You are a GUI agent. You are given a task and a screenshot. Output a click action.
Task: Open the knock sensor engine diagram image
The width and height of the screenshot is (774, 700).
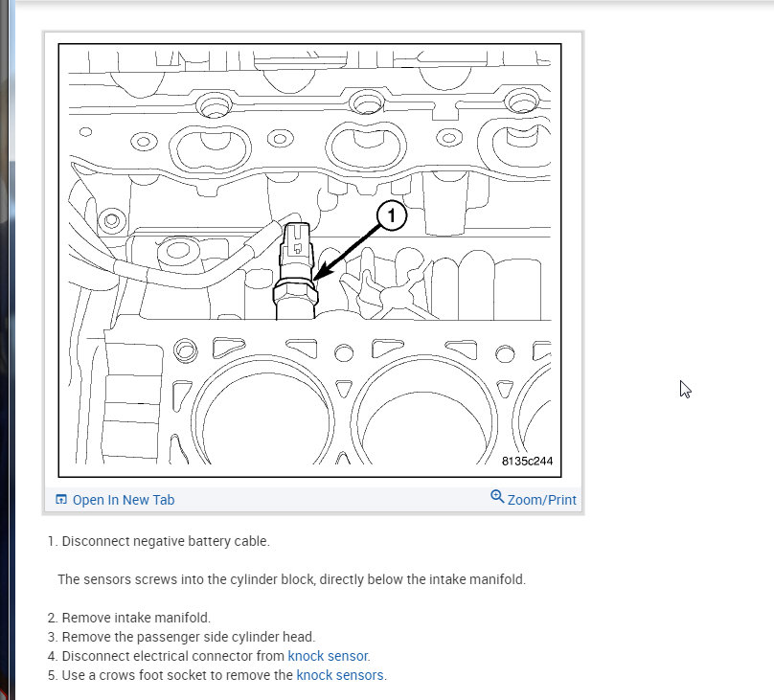click(310, 260)
